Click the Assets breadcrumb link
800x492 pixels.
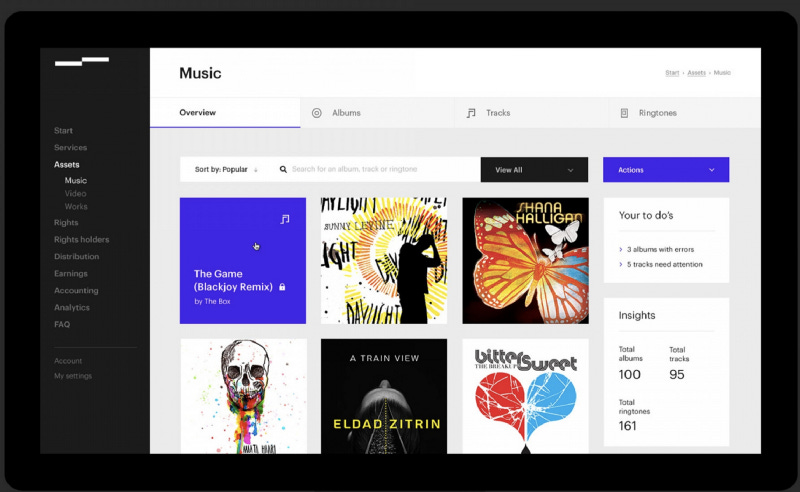696,73
